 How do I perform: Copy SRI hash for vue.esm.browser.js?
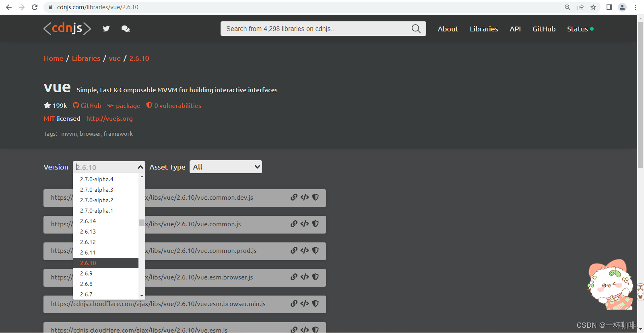click(x=316, y=277)
